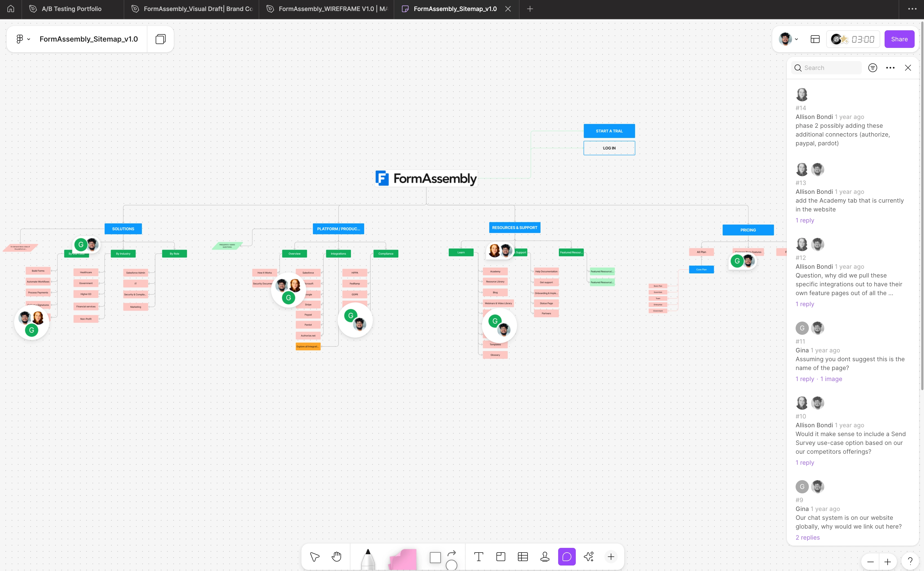Select the Move cursor tool

[x=315, y=557]
